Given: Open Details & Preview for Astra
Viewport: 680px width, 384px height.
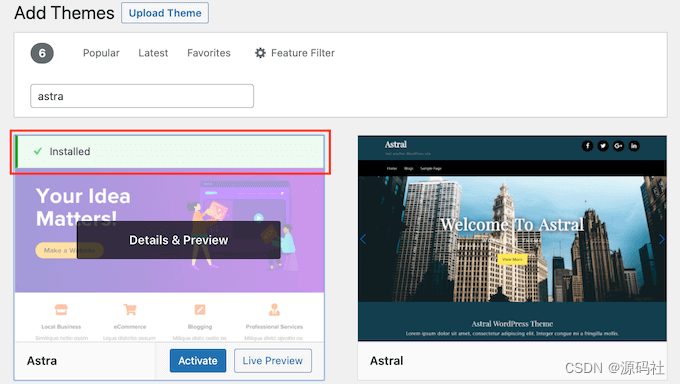Looking at the screenshot, I should pyautogui.click(x=179, y=240).
